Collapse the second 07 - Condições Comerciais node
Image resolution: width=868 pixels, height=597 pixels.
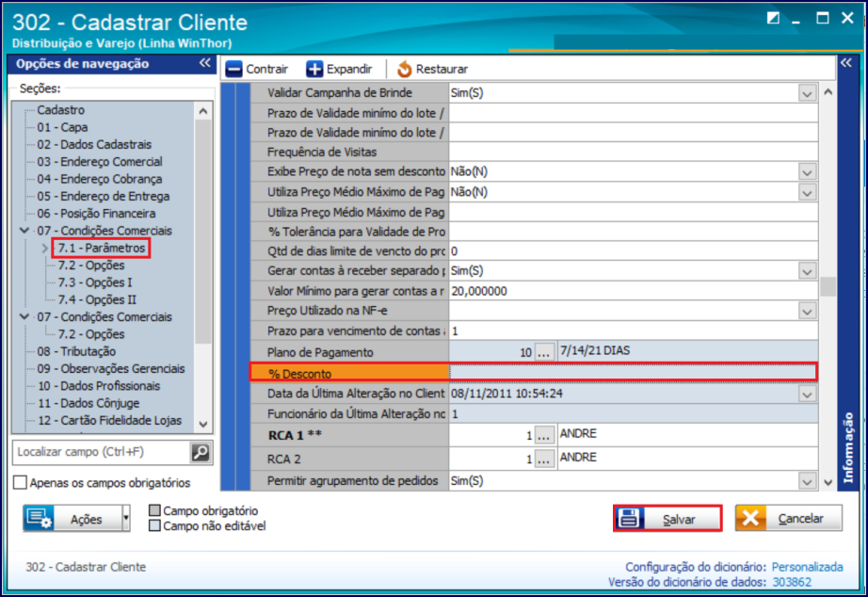(24, 316)
